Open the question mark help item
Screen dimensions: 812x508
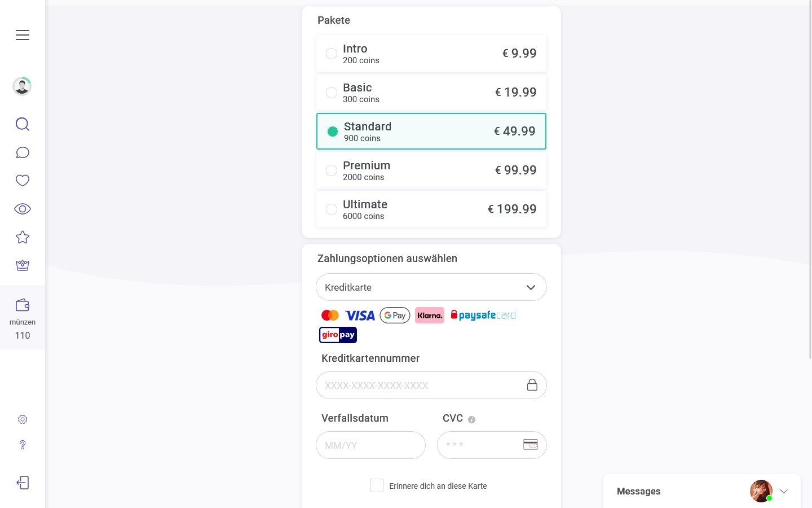tap(23, 445)
